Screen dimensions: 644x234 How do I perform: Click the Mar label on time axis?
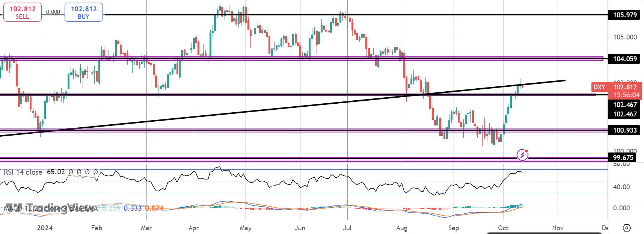pos(146,228)
